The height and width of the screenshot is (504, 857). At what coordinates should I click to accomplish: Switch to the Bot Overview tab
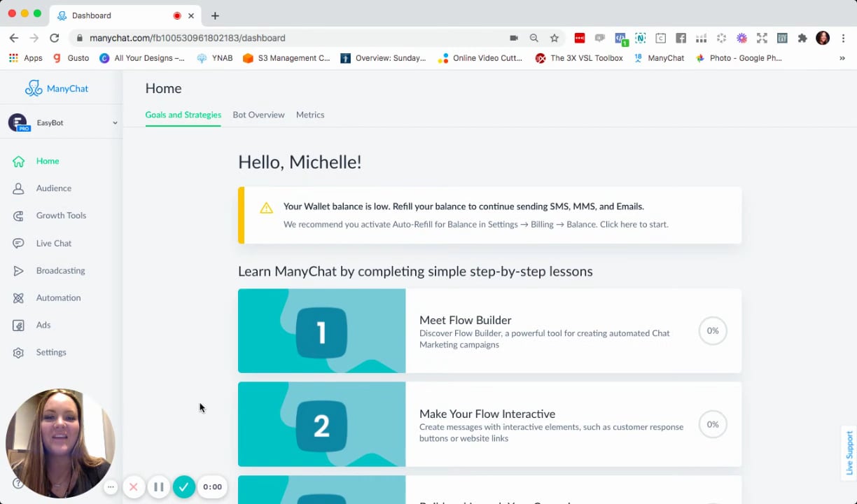pyautogui.click(x=258, y=115)
